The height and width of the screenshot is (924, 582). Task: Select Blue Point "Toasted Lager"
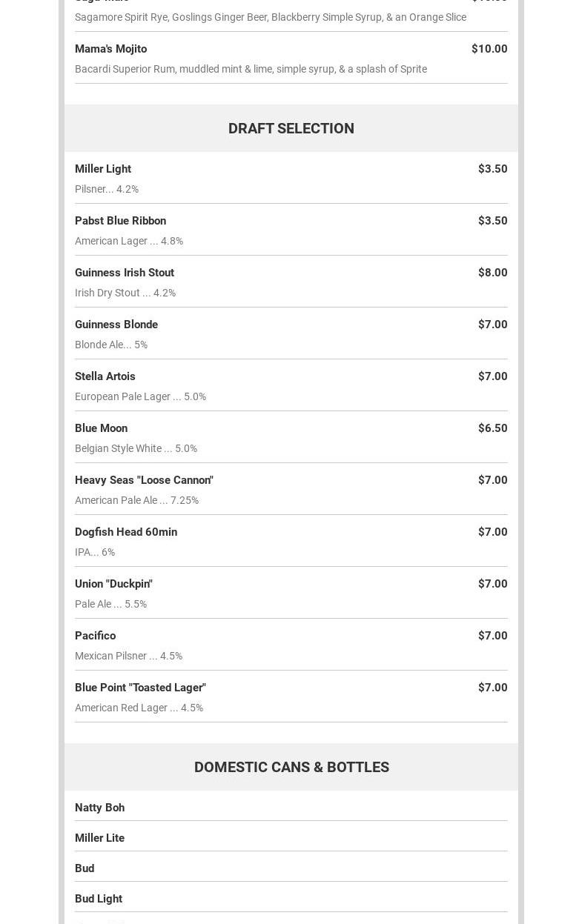click(140, 688)
